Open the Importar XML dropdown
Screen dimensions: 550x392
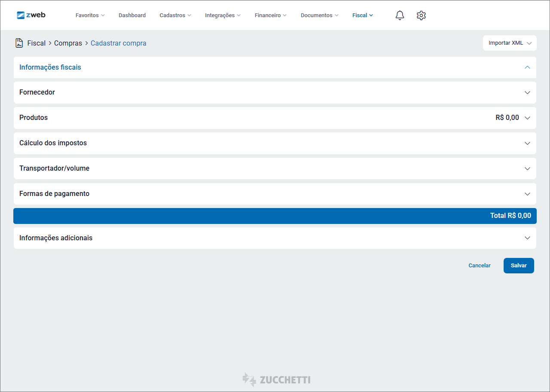click(x=510, y=43)
